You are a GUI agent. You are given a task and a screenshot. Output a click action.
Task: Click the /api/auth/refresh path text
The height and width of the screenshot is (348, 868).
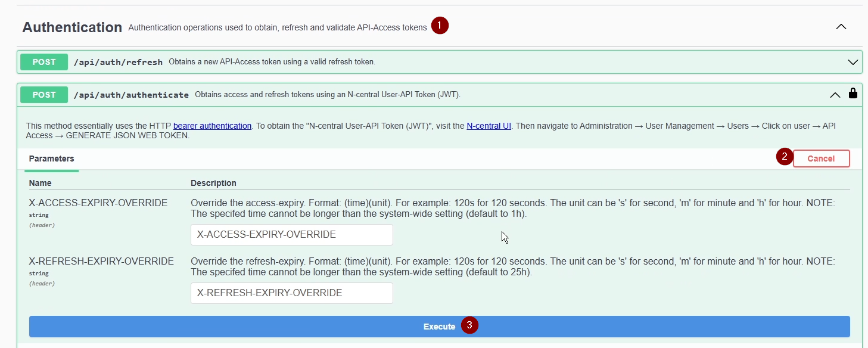click(x=118, y=62)
